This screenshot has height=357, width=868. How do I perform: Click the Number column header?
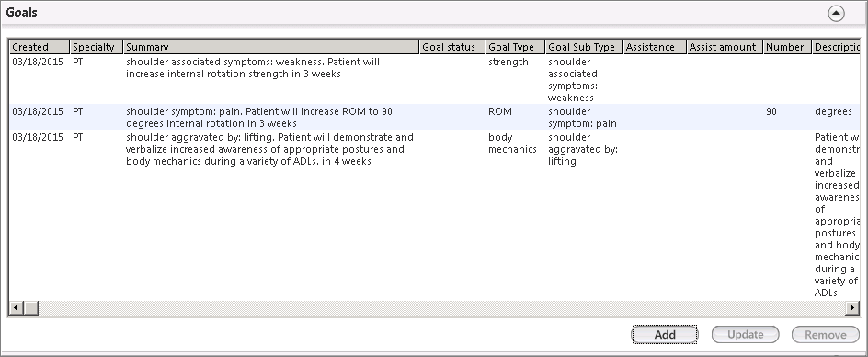pos(787,47)
